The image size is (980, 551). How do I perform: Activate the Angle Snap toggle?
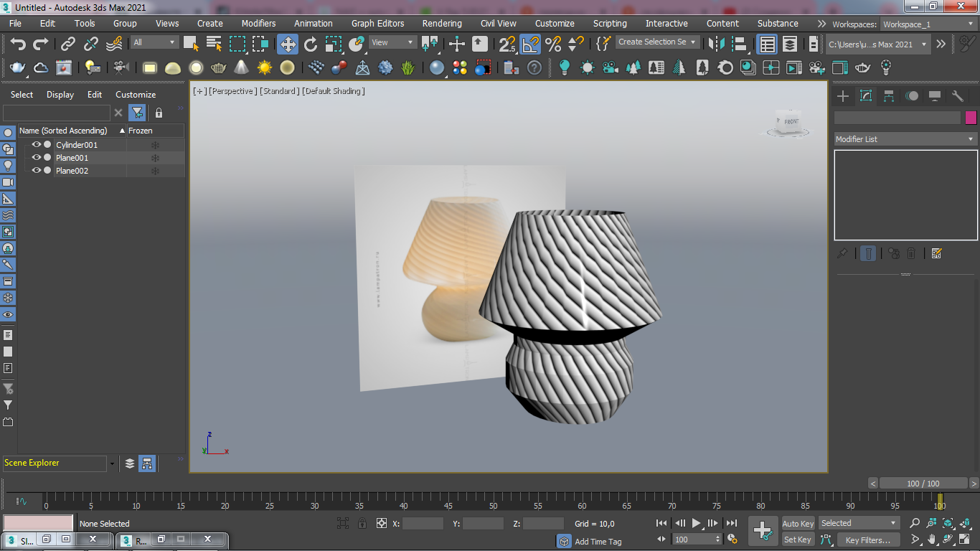tap(530, 44)
